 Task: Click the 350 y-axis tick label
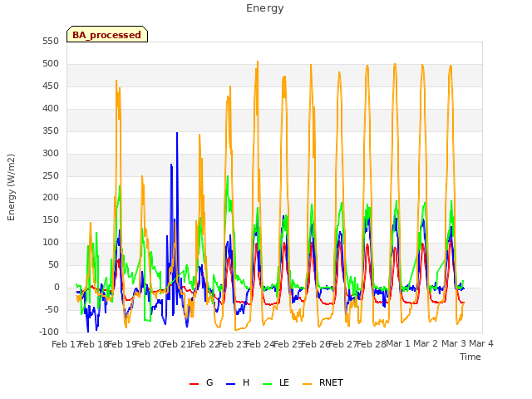[x=51, y=131]
